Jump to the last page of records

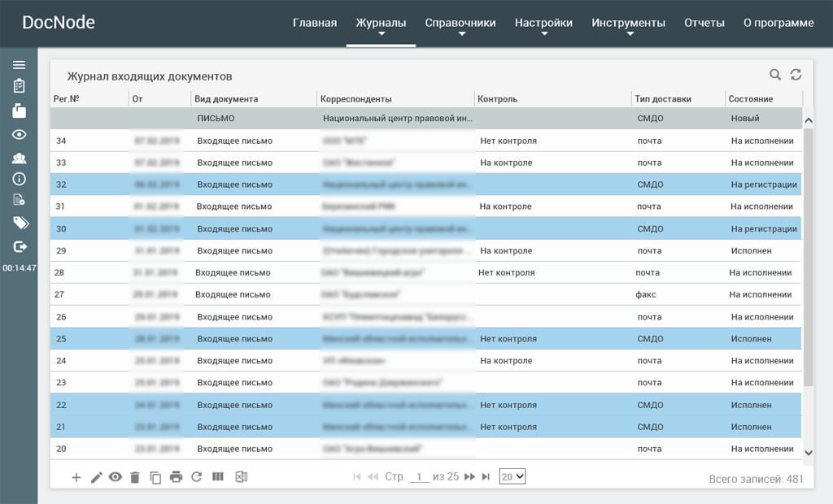[486, 477]
